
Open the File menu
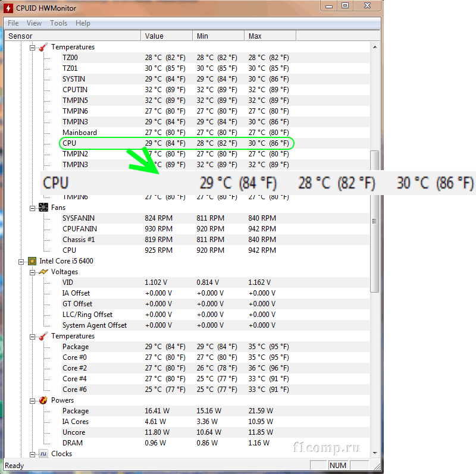[13, 23]
